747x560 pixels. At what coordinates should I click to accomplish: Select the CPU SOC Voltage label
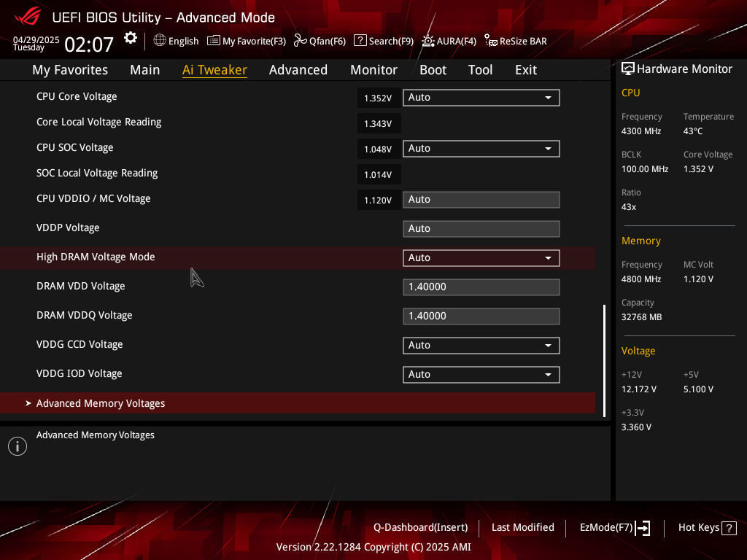pyautogui.click(x=75, y=147)
